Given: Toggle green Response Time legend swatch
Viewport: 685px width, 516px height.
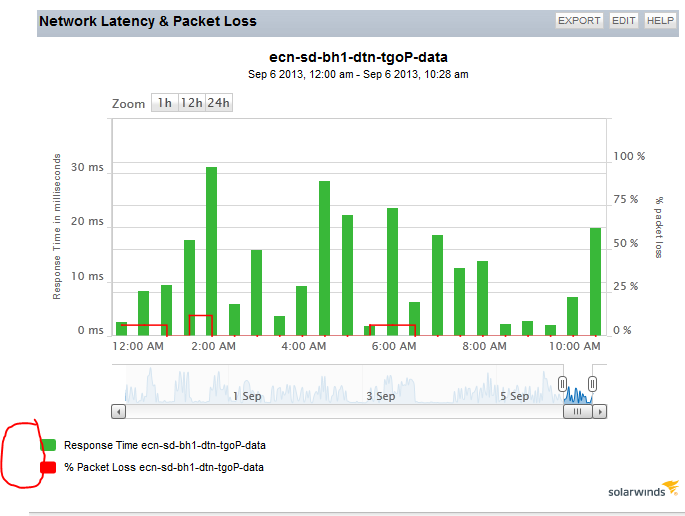Looking at the screenshot, I should [x=48, y=445].
